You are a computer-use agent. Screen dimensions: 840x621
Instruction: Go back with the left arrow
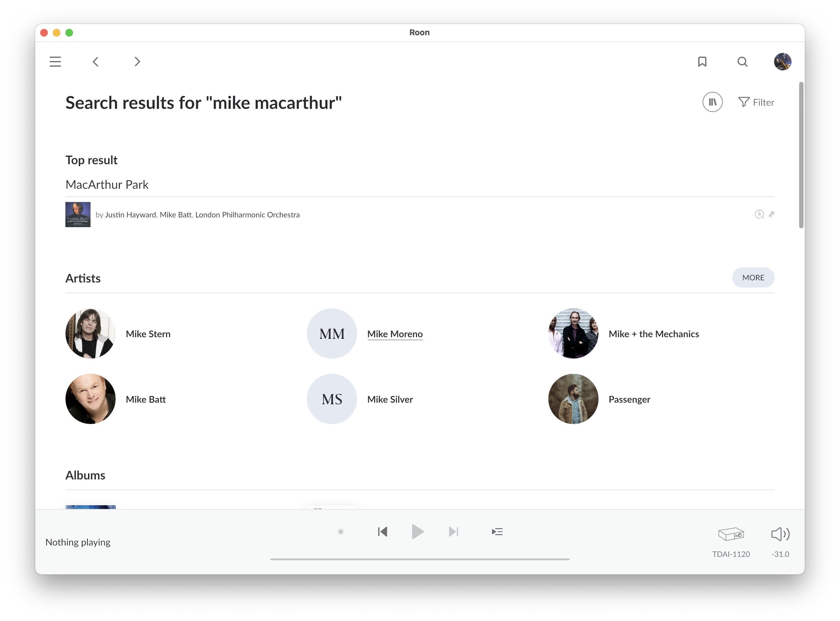(x=96, y=62)
